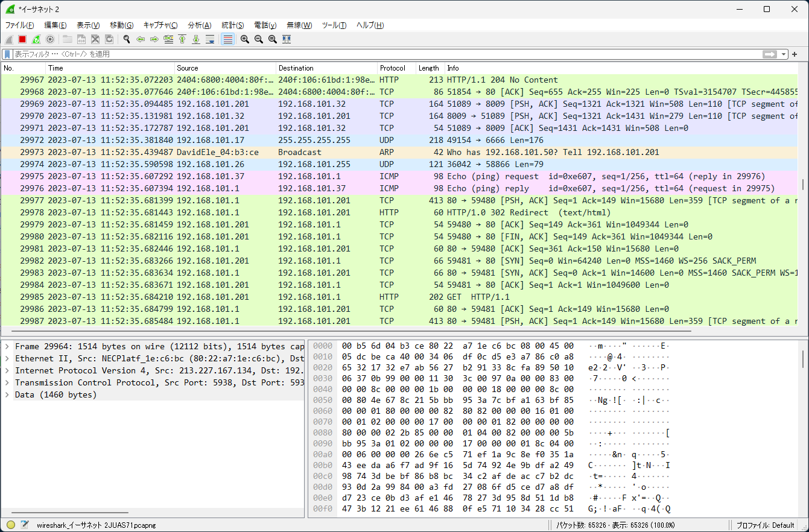Image resolution: width=809 pixels, height=532 pixels.
Task: Expand Transmission Control Protocol node
Action: [x=7, y=382]
